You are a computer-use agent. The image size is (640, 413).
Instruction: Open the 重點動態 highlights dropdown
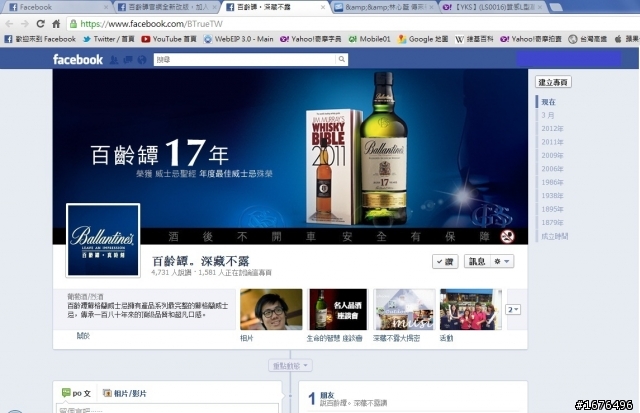(x=290, y=366)
